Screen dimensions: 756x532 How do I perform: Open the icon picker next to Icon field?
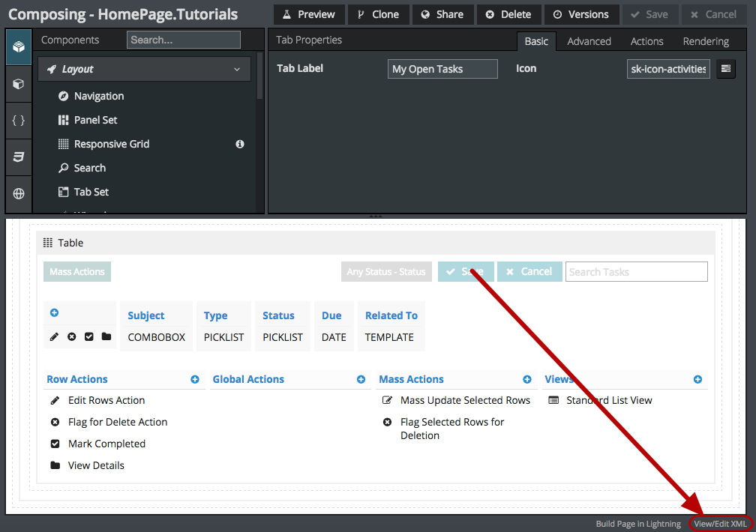click(725, 69)
